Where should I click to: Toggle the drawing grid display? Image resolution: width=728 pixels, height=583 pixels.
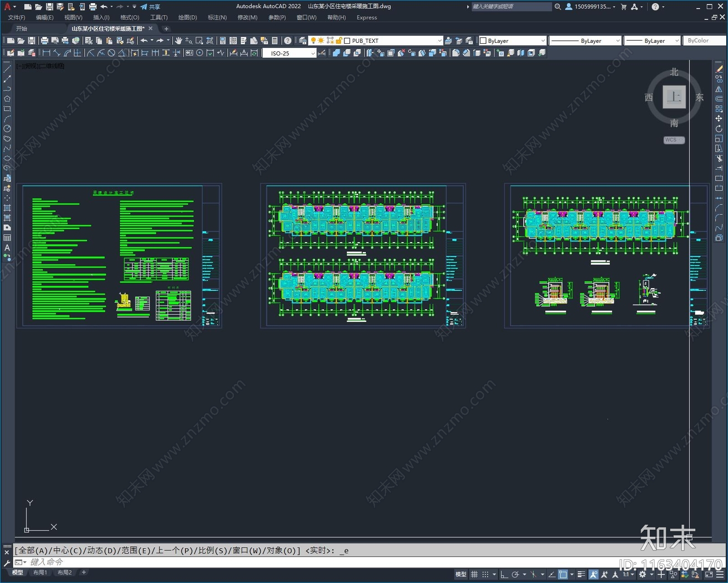coord(474,574)
